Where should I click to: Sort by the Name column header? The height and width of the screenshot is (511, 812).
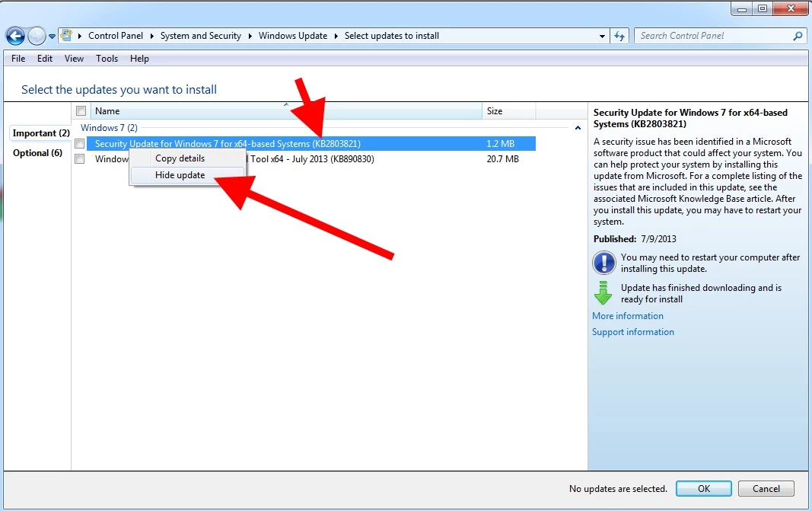pyautogui.click(x=286, y=111)
